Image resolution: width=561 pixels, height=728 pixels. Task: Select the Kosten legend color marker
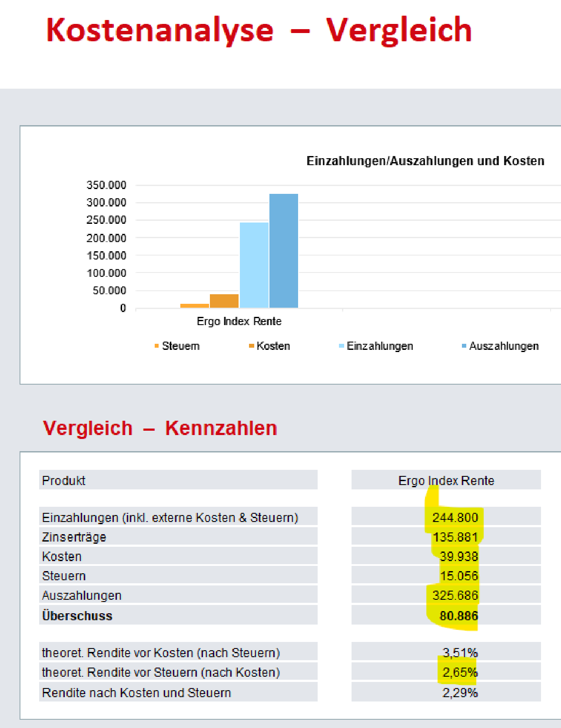coord(251,346)
